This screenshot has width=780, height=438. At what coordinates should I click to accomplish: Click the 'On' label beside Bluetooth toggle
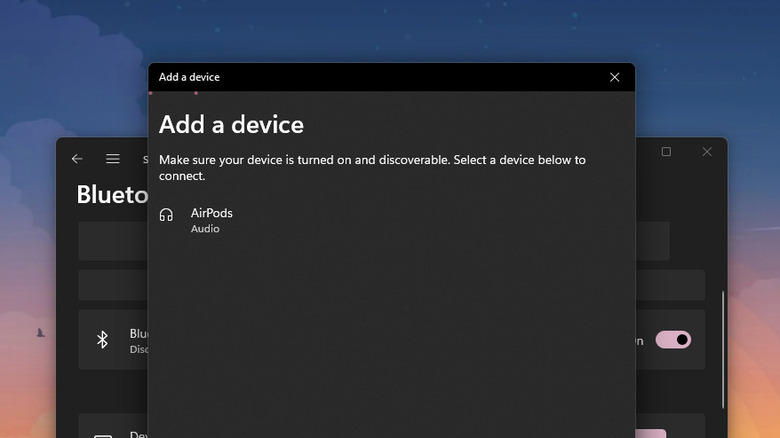(640, 340)
